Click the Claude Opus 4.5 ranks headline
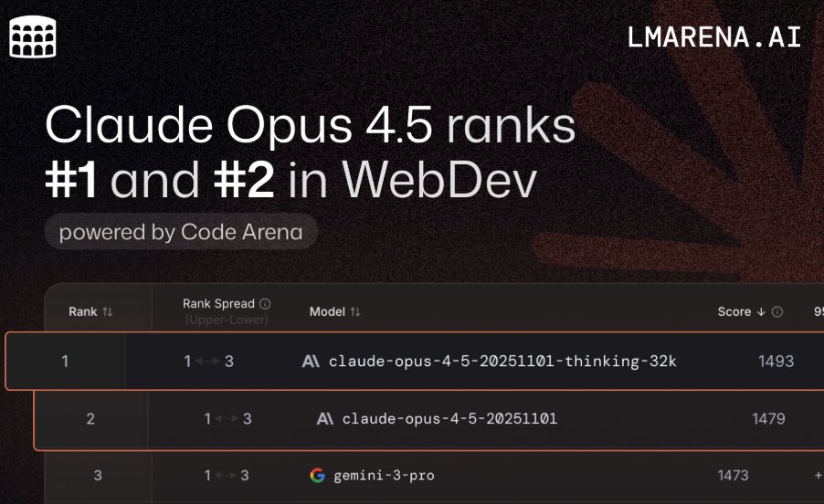The height and width of the screenshot is (504, 824). pyautogui.click(x=310, y=125)
